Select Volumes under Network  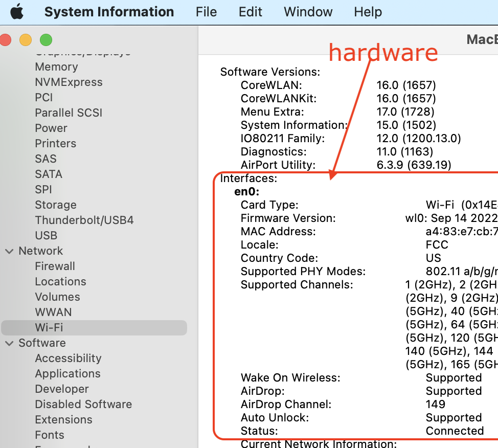57,297
